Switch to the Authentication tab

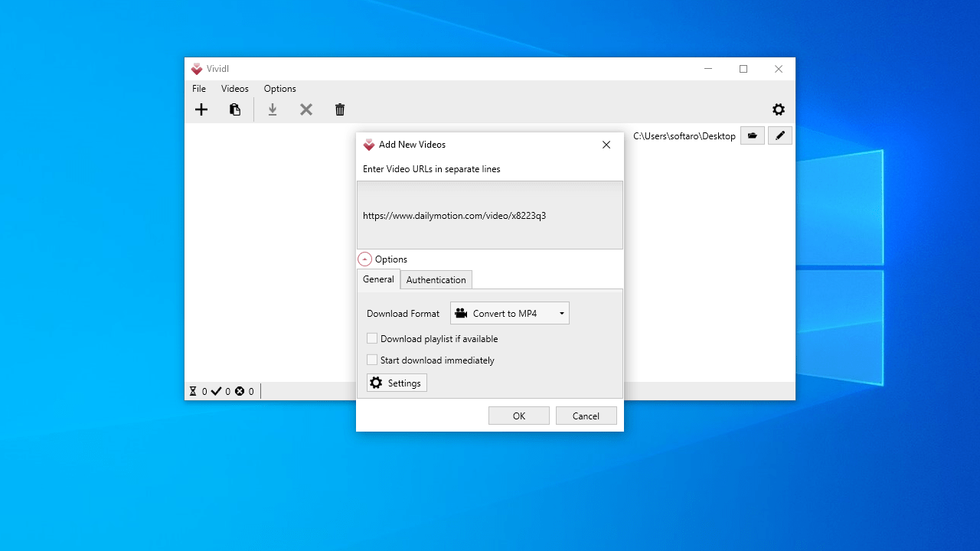tap(436, 280)
